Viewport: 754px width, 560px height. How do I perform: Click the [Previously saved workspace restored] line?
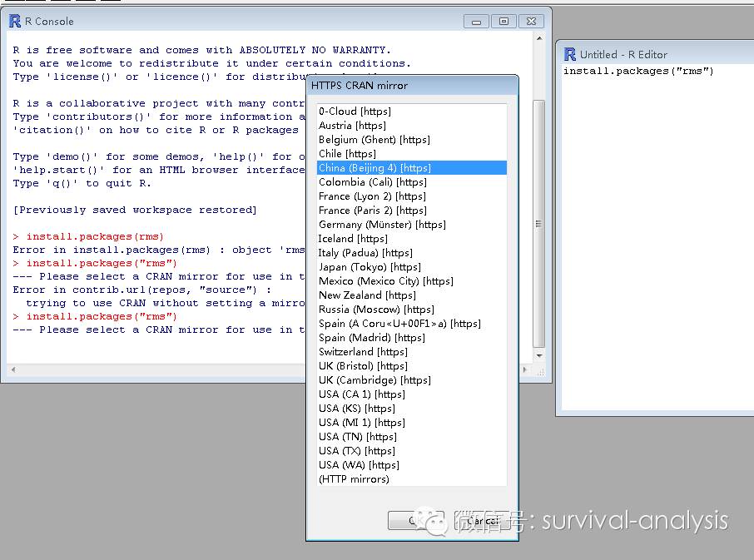135,210
